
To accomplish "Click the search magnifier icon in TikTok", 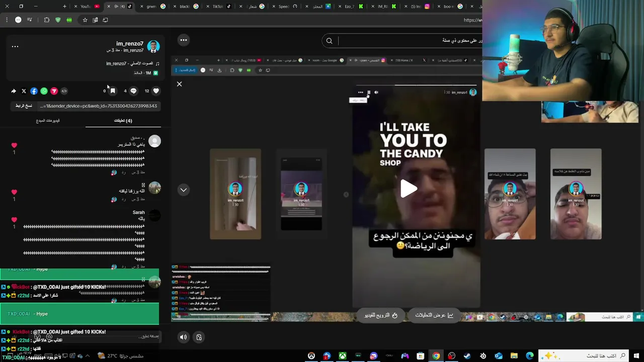I will [x=329, y=41].
